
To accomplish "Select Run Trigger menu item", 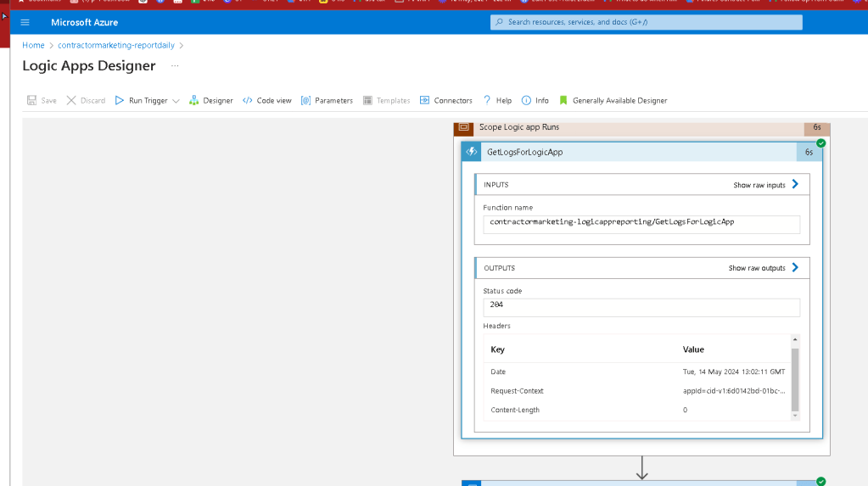I will [x=148, y=101].
